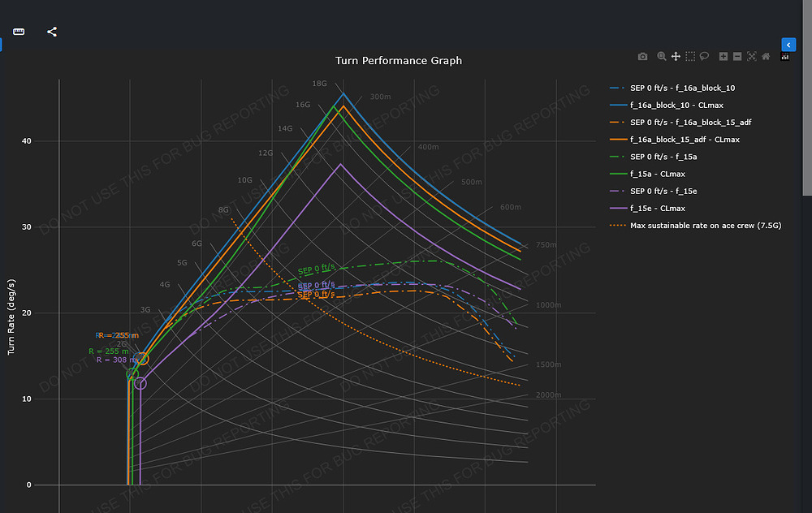
Task: Toggle Max sustainable rate on ace crew trace
Action: click(x=696, y=225)
